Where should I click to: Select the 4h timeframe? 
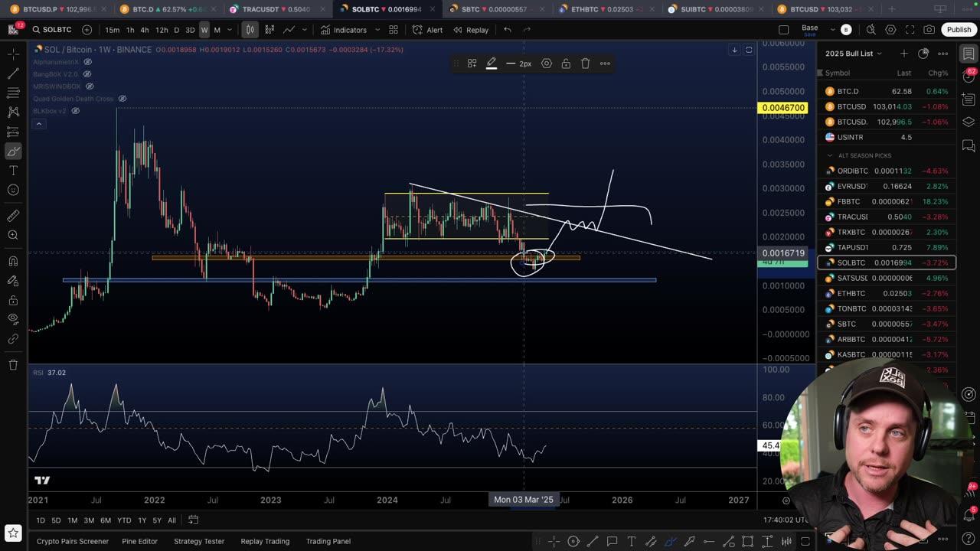[x=145, y=30]
